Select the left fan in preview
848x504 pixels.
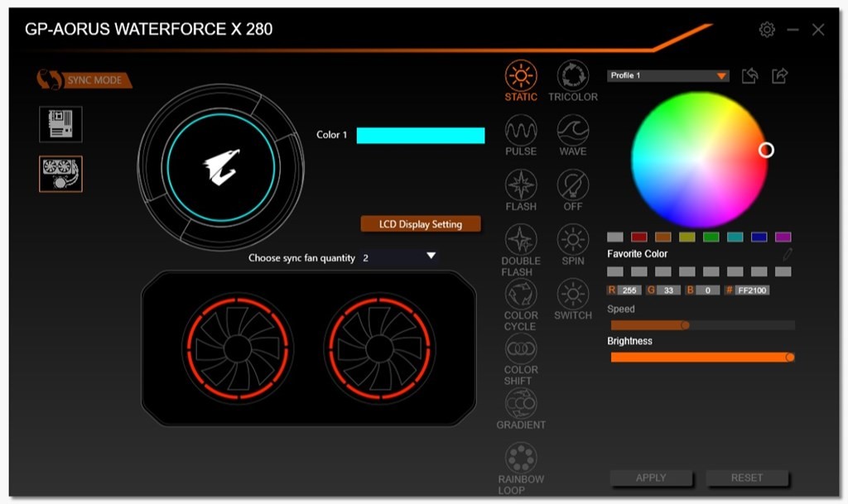pos(238,348)
